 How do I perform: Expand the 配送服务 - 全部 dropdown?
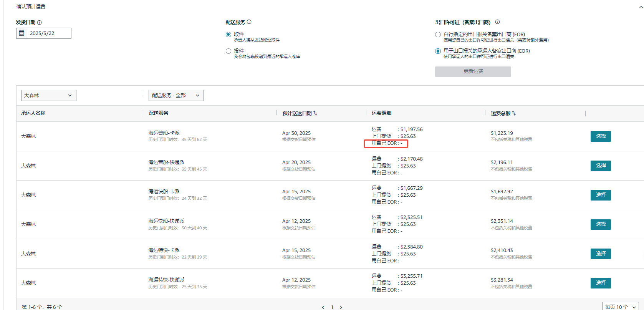coord(176,95)
